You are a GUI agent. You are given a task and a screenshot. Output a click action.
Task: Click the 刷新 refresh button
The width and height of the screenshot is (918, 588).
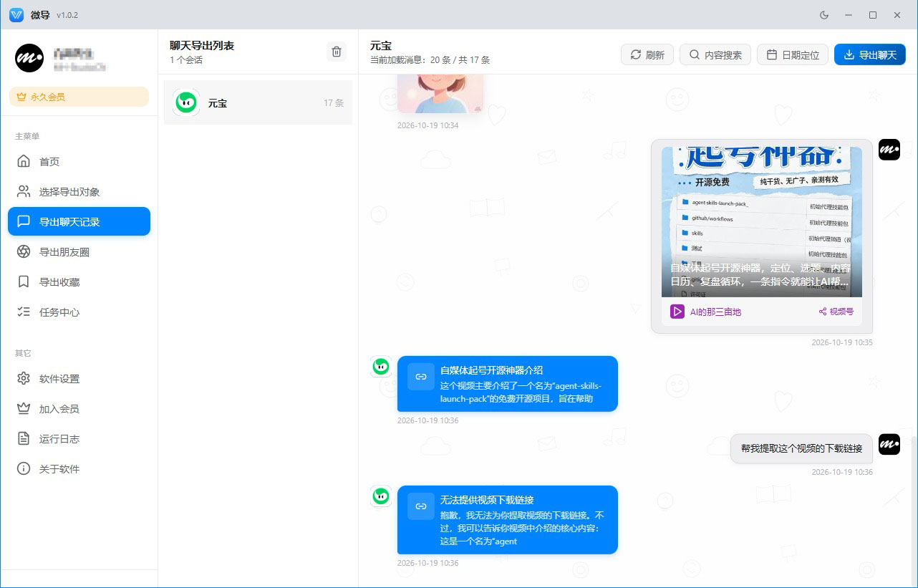tap(647, 54)
